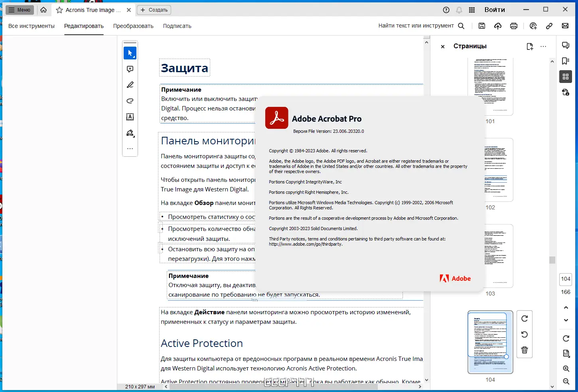Open more tools in the quick toolbar
Screen dimensions: 578x392
coord(130,149)
